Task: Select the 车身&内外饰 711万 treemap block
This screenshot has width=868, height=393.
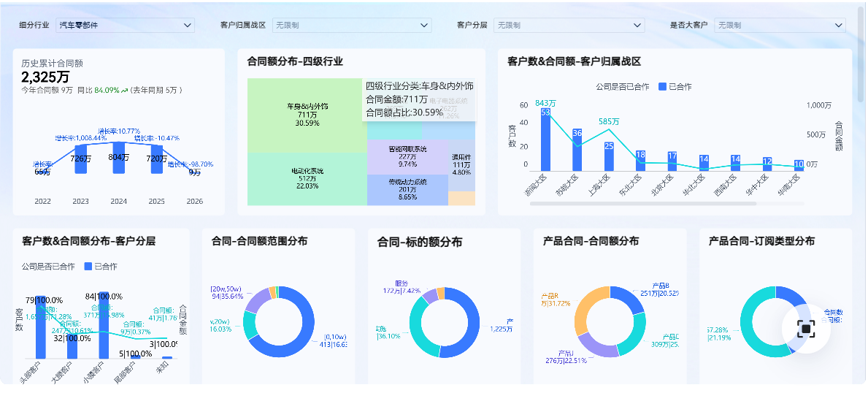Action: (307, 115)
